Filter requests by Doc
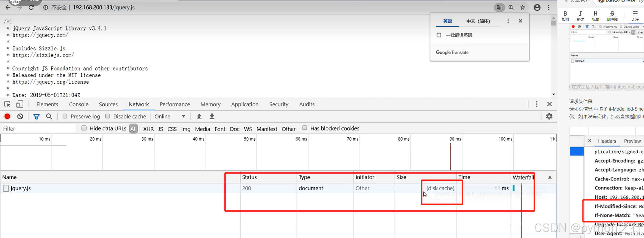644x238 pixels. (235, 129)
